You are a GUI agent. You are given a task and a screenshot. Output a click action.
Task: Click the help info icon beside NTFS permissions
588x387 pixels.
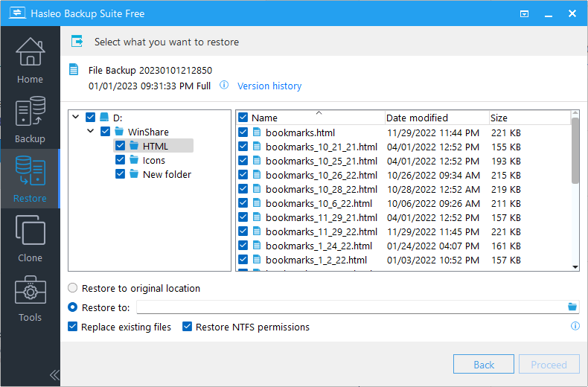tap(575, 327)
